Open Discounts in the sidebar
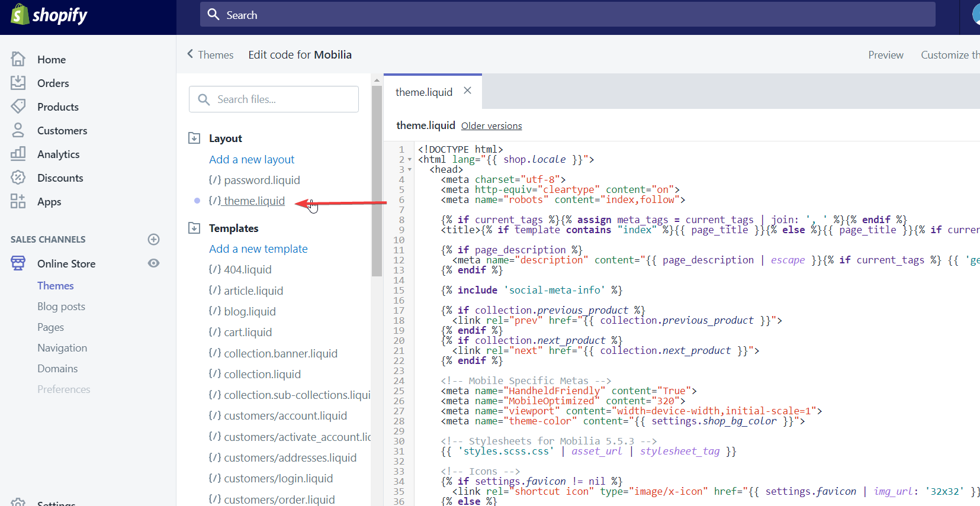980x506 pixels. pos(60,178)
